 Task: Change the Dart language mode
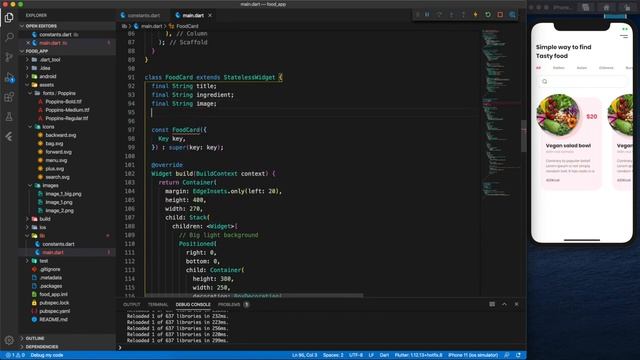pos(384,355)
